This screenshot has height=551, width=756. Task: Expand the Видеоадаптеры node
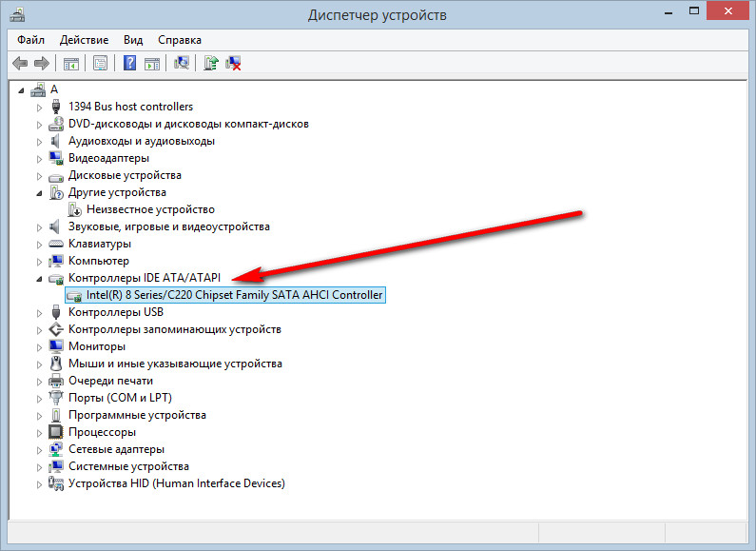pyautogui.click(x=39, y=158)
